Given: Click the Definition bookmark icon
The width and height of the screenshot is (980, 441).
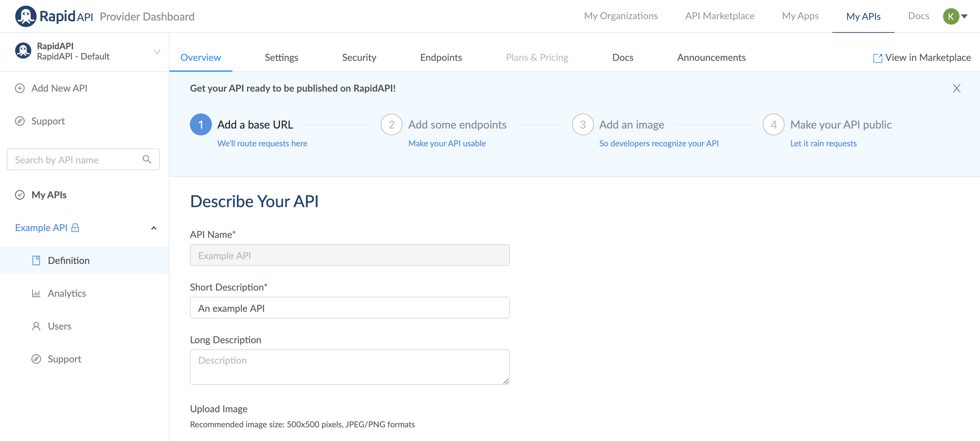Looking at the screenshot, I should point(36,260).
